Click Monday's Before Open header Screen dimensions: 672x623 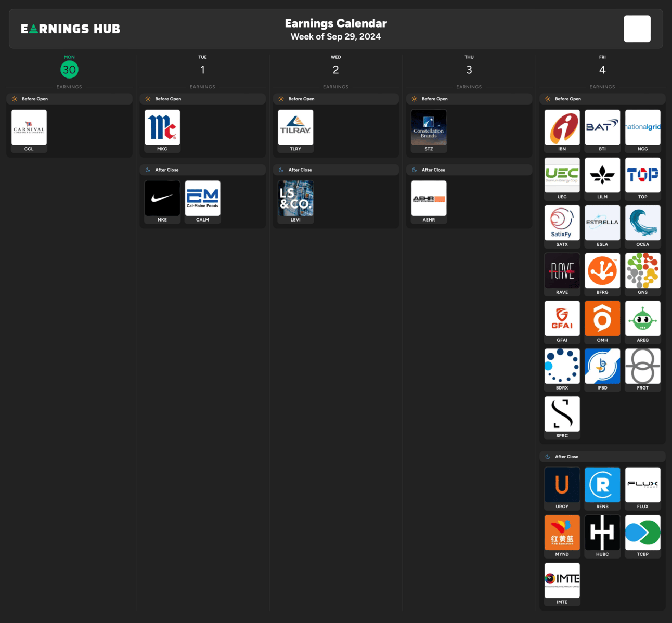tap(69, 99)
